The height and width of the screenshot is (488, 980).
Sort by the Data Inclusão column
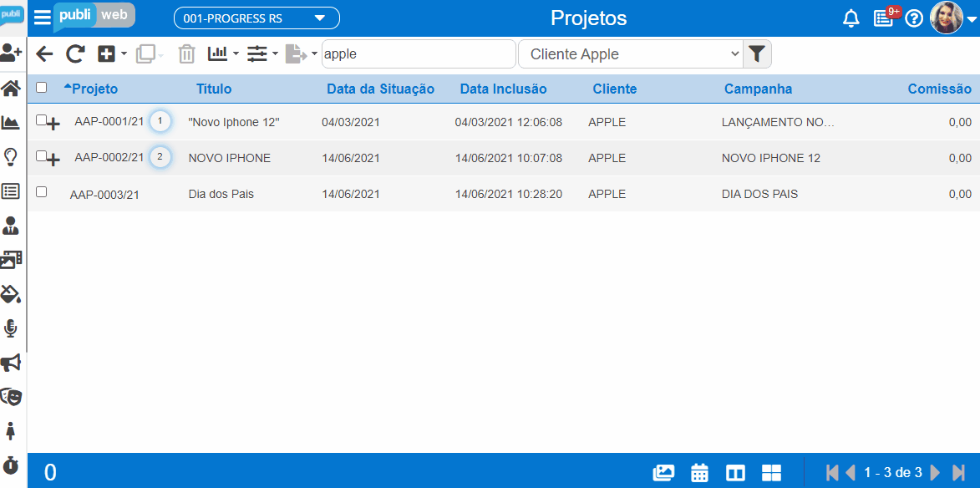(x=503, y=89)
